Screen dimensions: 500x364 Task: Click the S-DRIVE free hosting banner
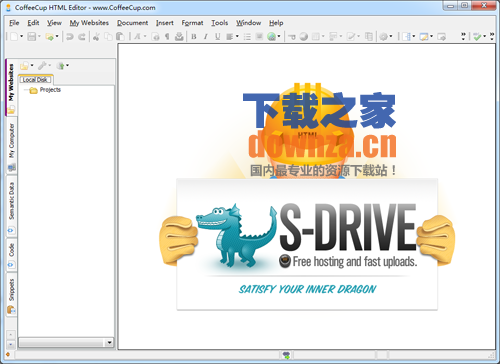click(307, 244)
